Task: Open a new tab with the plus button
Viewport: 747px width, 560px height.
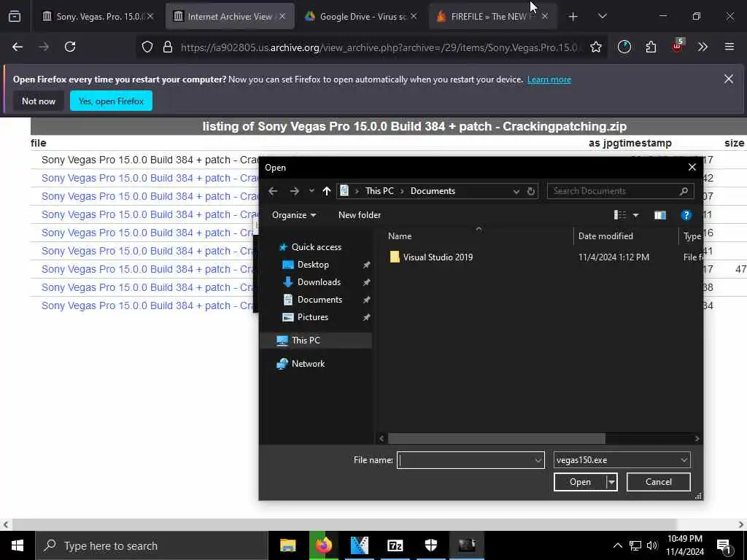Action: click(573, 17)
